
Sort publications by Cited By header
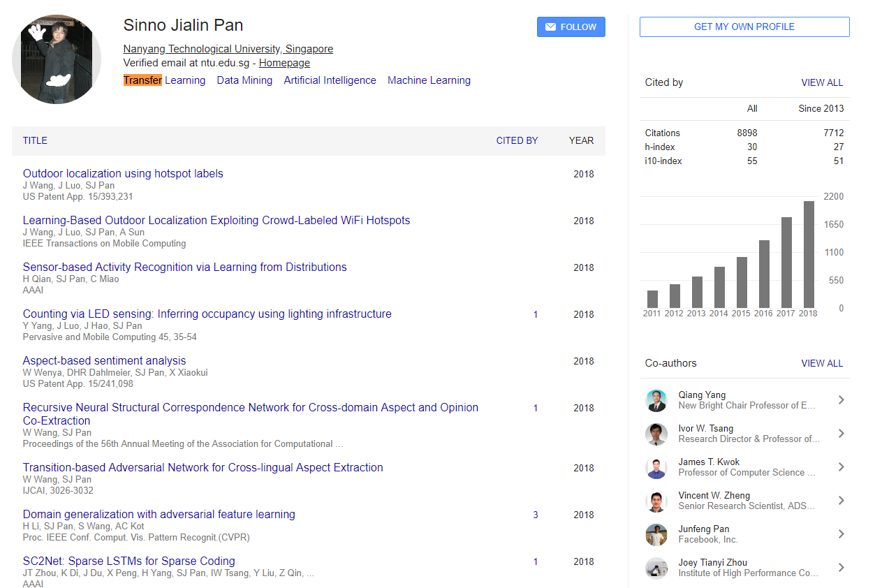tap(517, 140)
